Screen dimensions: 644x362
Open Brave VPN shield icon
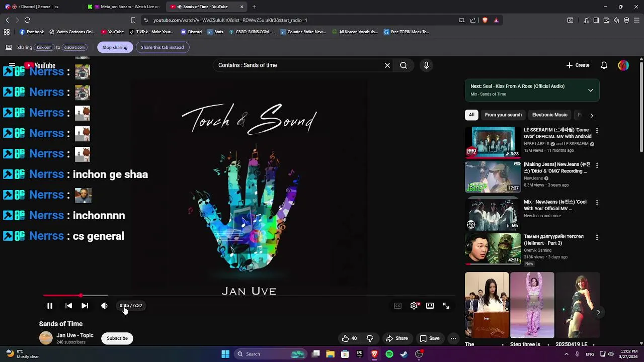626,20
